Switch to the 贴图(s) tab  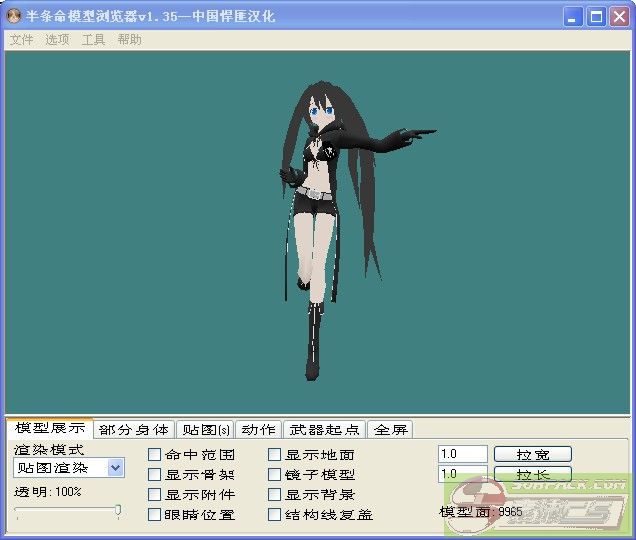(206, 430)
